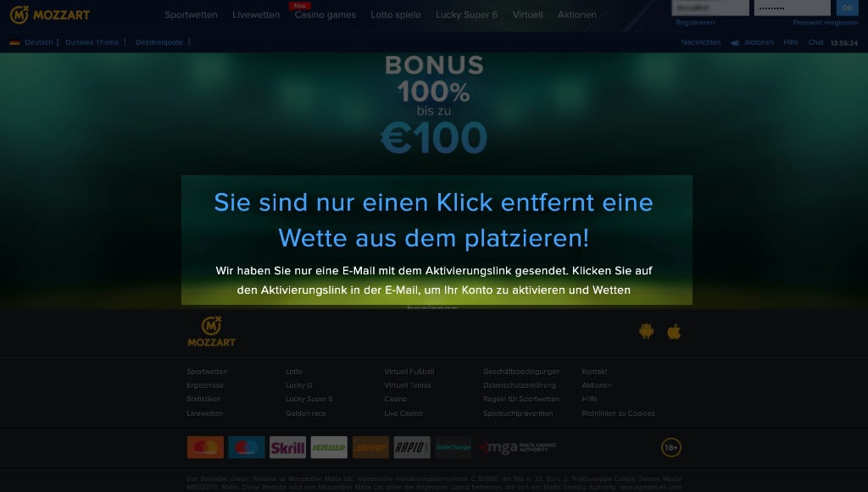
Task: Click the 18+ age restriction badge
Action: pos(671,447)
